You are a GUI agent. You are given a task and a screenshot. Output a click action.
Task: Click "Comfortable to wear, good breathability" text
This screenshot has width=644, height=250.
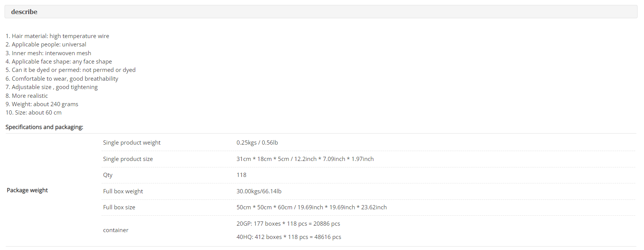coord(62,79)
